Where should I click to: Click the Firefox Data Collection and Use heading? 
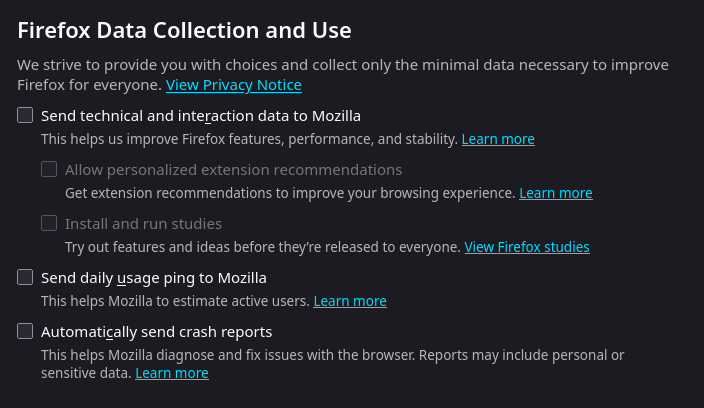184,30
